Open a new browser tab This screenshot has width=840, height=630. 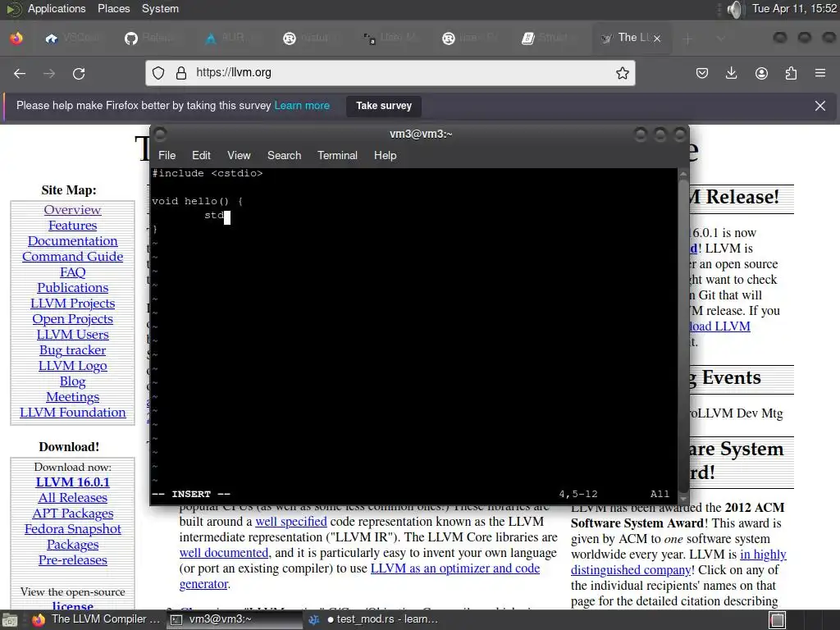pyautogui.click(x=688, y=39)
